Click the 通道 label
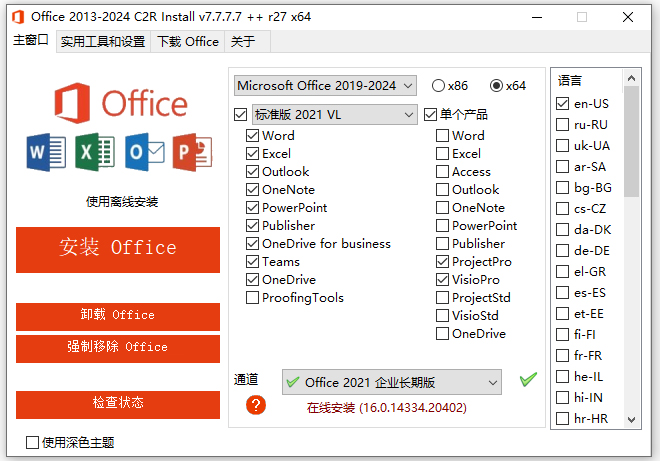This screenshot has height=461, width=660. pyautogui.click(x=246, y=379)
